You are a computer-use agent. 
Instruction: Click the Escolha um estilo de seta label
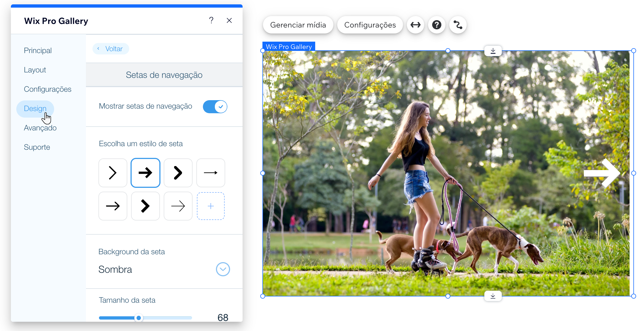pyautogui.click(x=141, y=143)
